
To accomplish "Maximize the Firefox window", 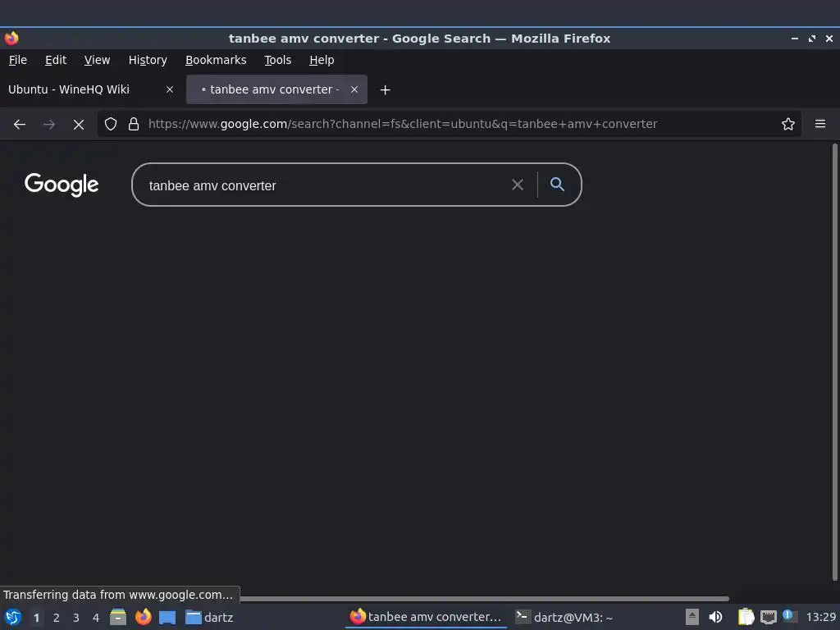I will tap(811, 39).
